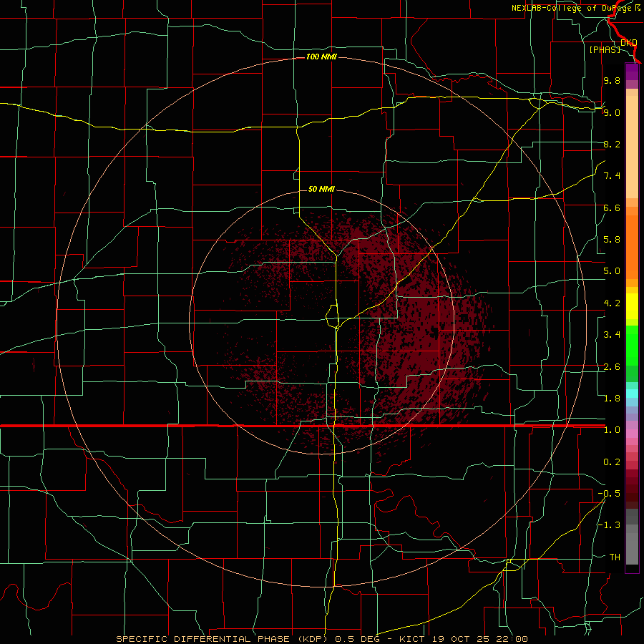Click the -0.5 scale value
This screenshot has width=644, height=644.
click(x=609, y=494)
